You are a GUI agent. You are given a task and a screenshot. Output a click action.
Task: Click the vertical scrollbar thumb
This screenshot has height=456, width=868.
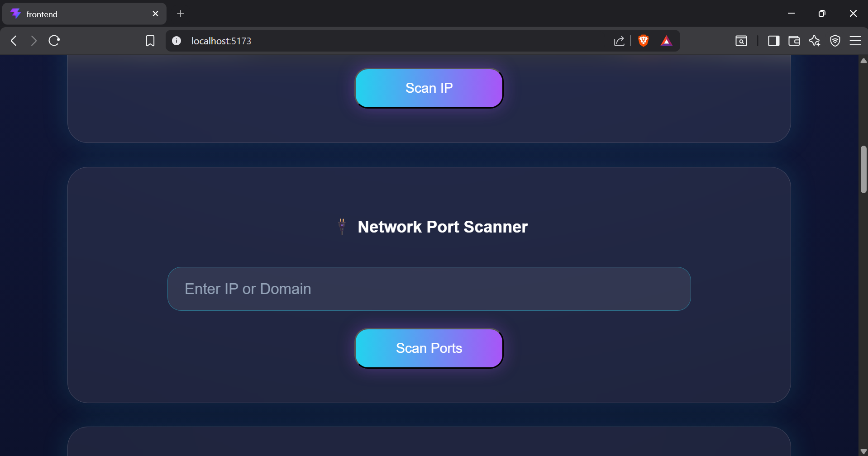coord(863,170)
